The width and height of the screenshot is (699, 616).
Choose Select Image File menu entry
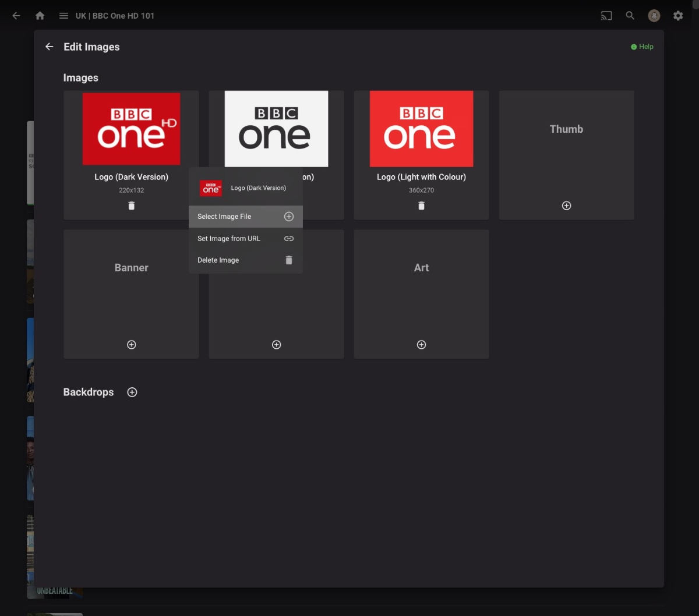tap(246, 217)
